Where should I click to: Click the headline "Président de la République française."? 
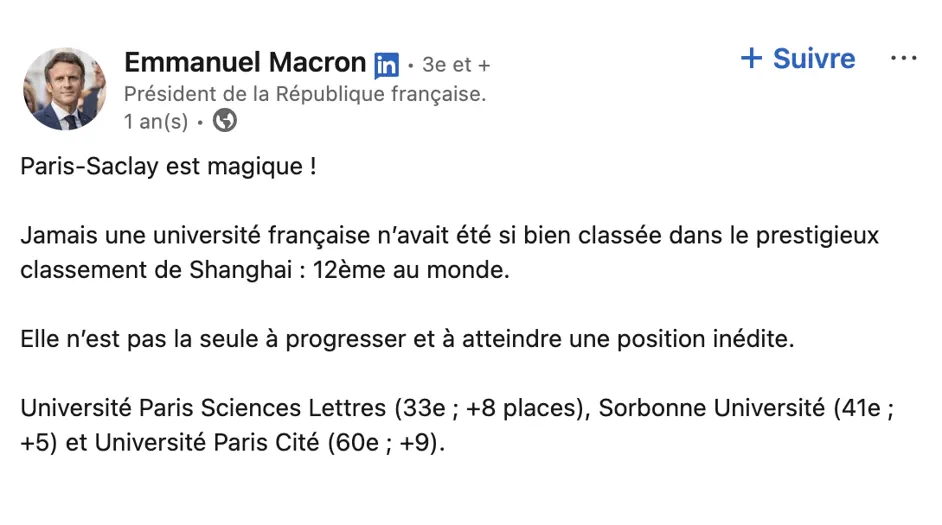pyautogui.click(x=305, y=95)
